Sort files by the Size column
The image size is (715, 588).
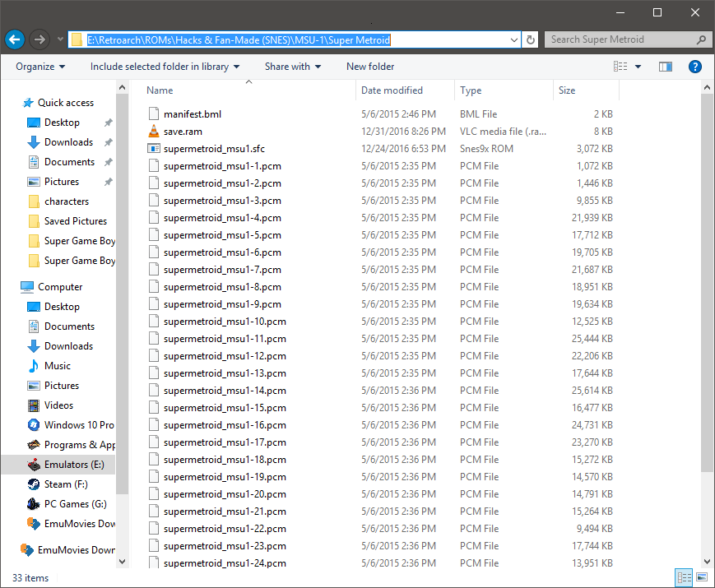coord(586,90)
